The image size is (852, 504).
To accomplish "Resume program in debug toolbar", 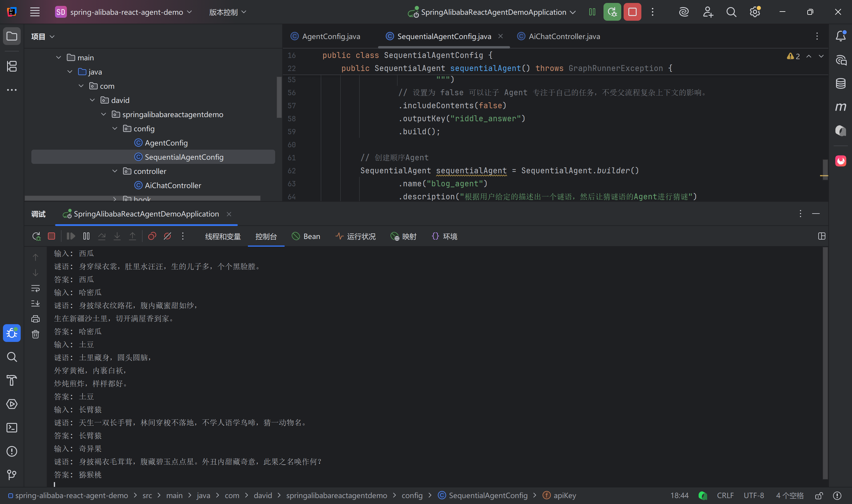I will tap(71, 236).
